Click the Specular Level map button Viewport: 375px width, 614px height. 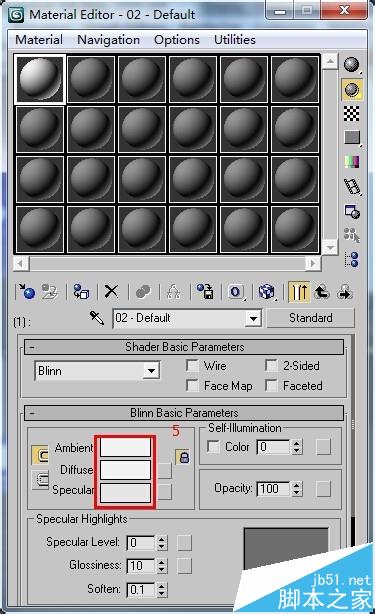pyautogui.click(x=184, y=543)
